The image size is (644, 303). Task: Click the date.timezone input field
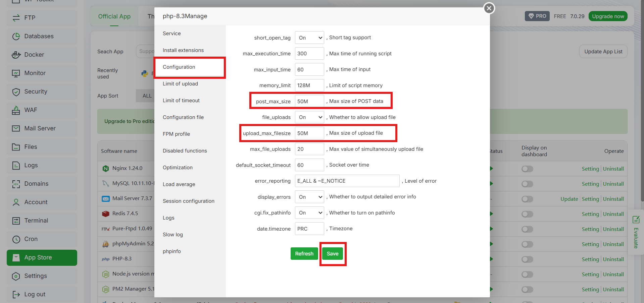309,229
